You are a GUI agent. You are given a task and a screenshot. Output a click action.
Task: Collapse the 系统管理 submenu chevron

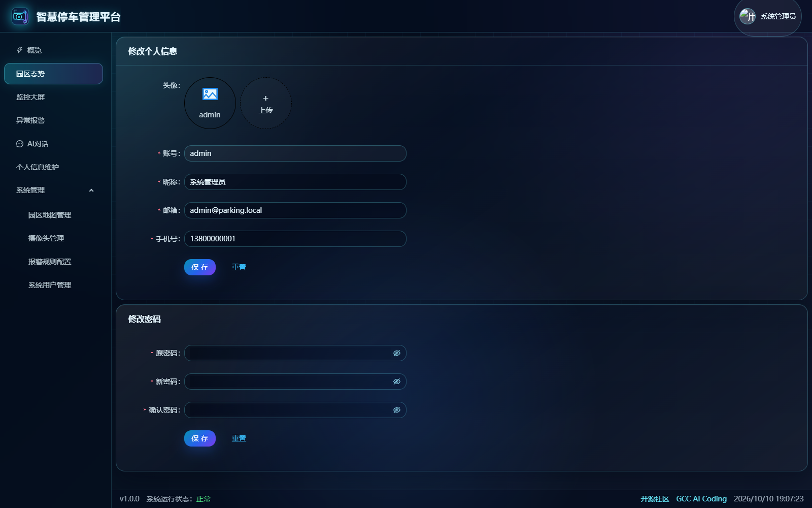[x=91, y=190]
